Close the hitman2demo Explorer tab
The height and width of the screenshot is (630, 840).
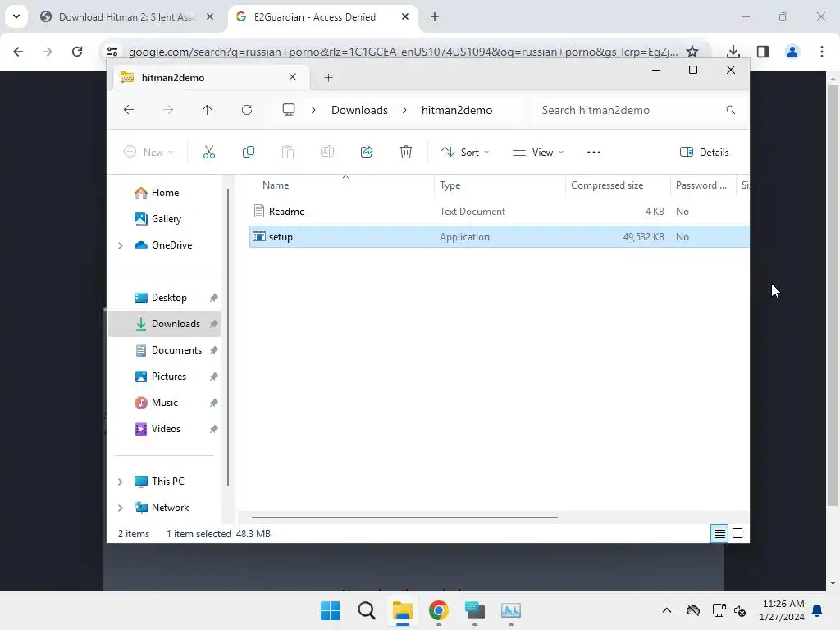293,77
